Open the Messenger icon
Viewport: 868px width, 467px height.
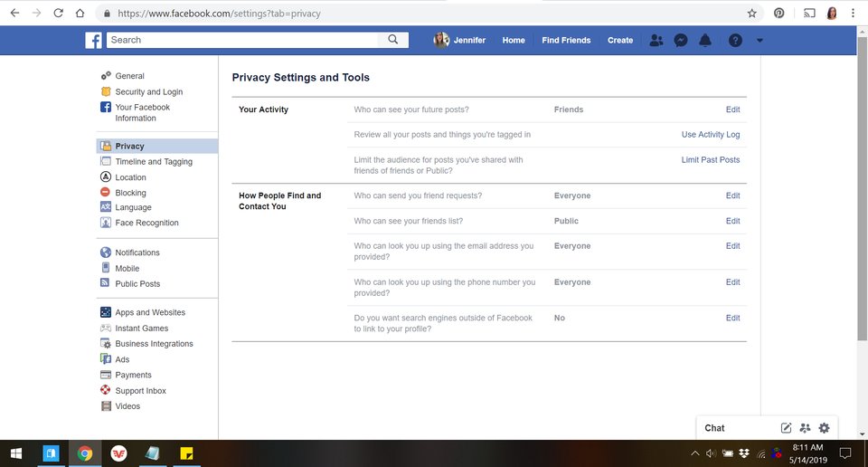tap(681, 40)
